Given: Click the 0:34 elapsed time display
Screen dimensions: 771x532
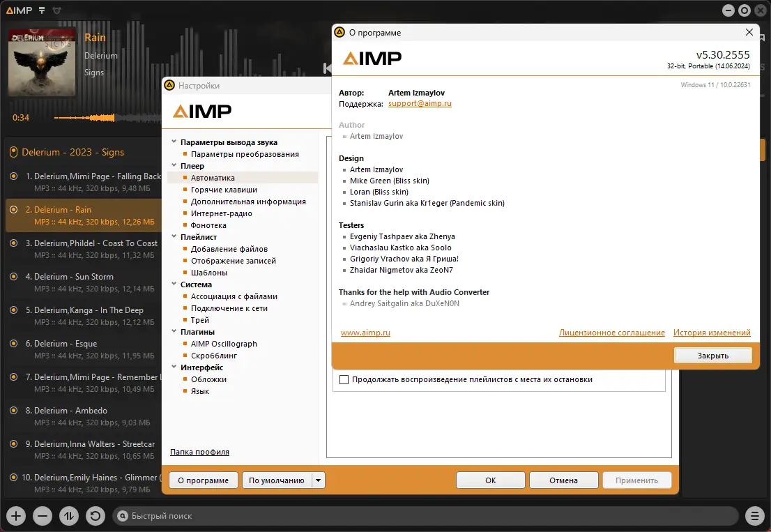Looking at the screenshot, I should (x=21, y=118).
